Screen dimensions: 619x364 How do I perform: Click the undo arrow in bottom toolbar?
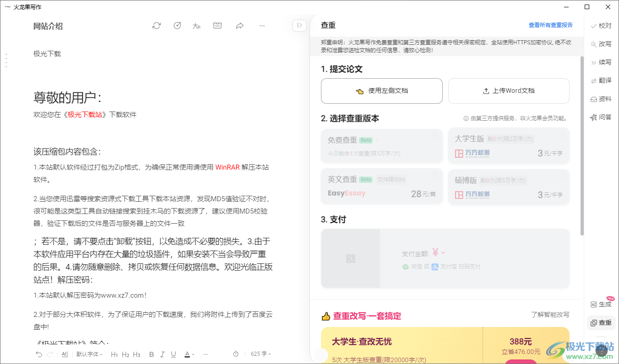(x=39, y=354)
